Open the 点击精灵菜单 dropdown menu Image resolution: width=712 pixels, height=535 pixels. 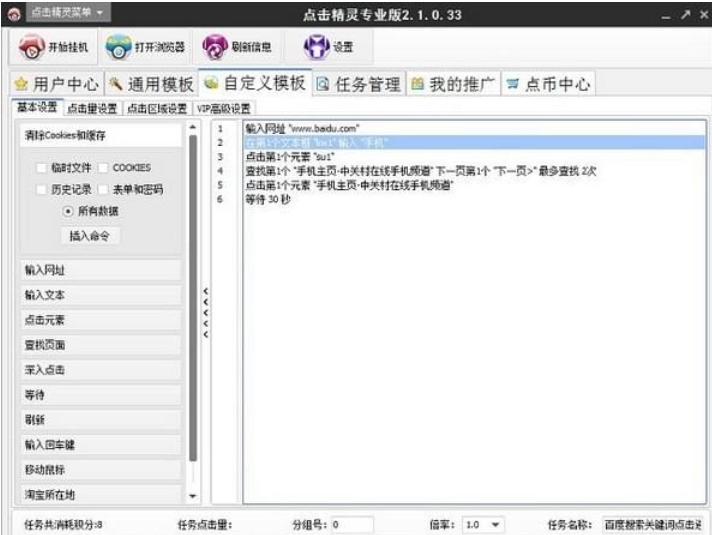pyautogui.click(x=66, y=11)
